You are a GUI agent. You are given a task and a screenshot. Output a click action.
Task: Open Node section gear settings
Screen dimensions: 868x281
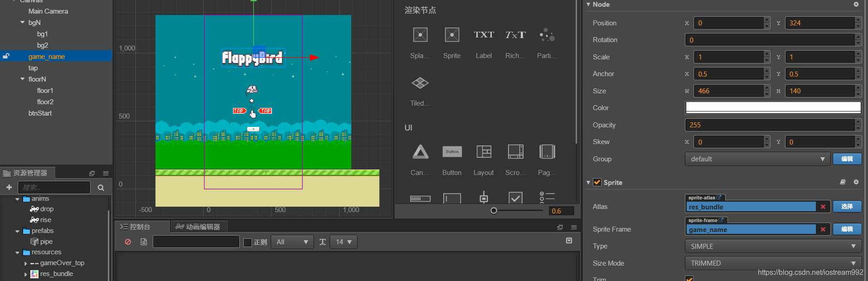coord(856,5)
